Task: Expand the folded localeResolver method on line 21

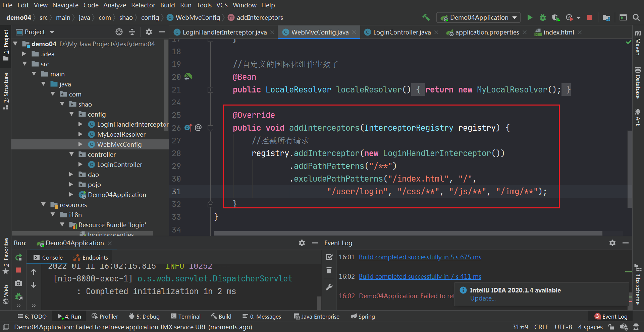Action: tap(210, 90)
